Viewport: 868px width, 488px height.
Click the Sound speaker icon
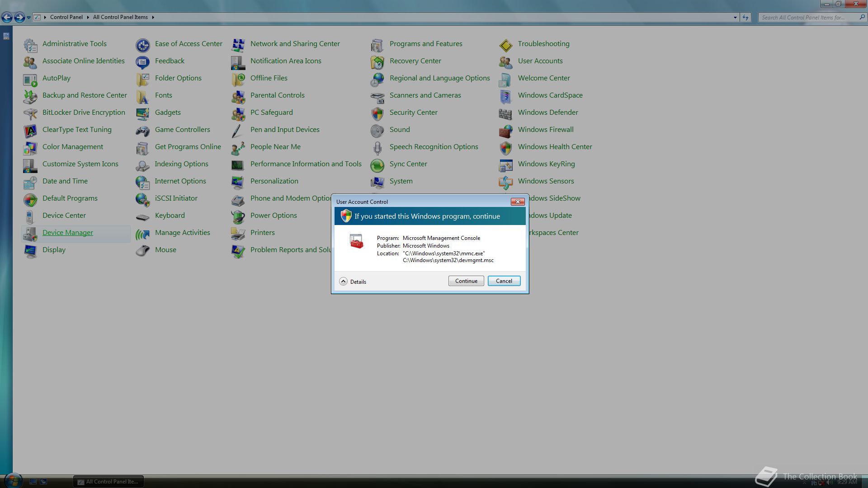(x=377, y=131)
